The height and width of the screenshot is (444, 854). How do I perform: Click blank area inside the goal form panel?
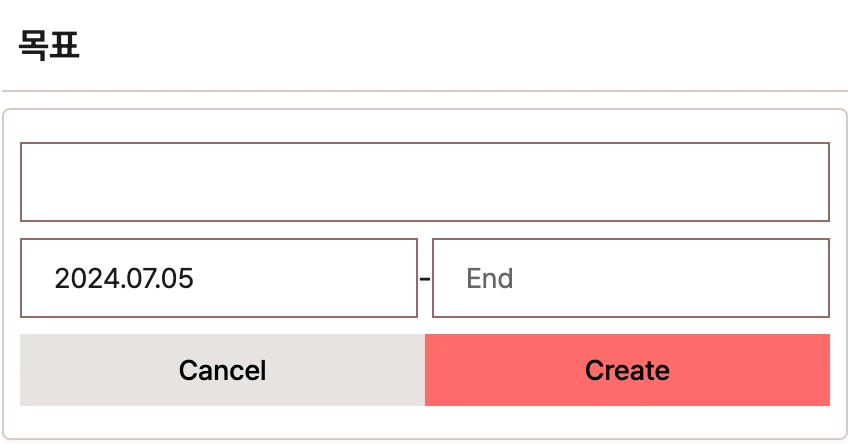(x=425, y=422)
